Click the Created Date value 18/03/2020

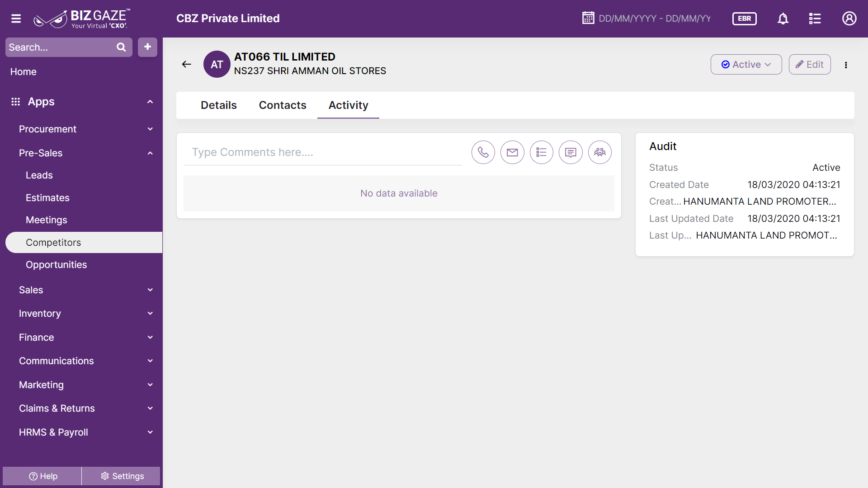tap(793, 185)
